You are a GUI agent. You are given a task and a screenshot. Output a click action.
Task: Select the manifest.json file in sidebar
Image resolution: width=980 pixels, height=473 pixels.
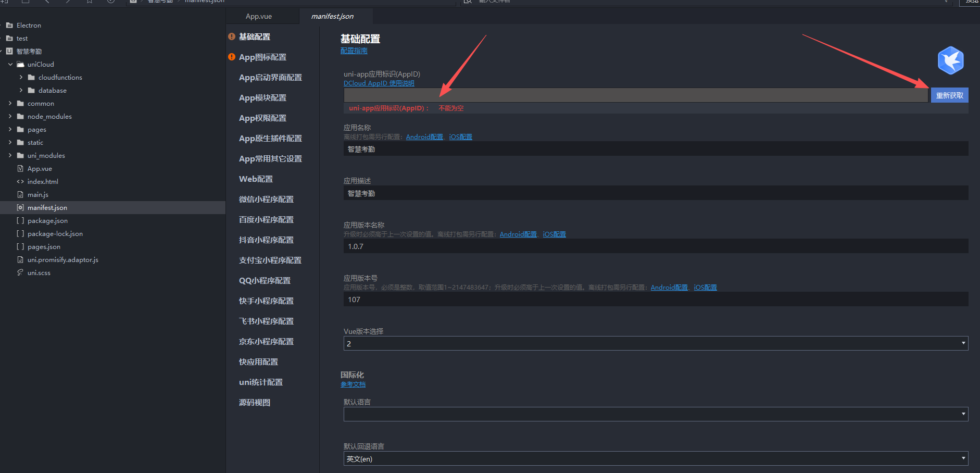point(47,207)
